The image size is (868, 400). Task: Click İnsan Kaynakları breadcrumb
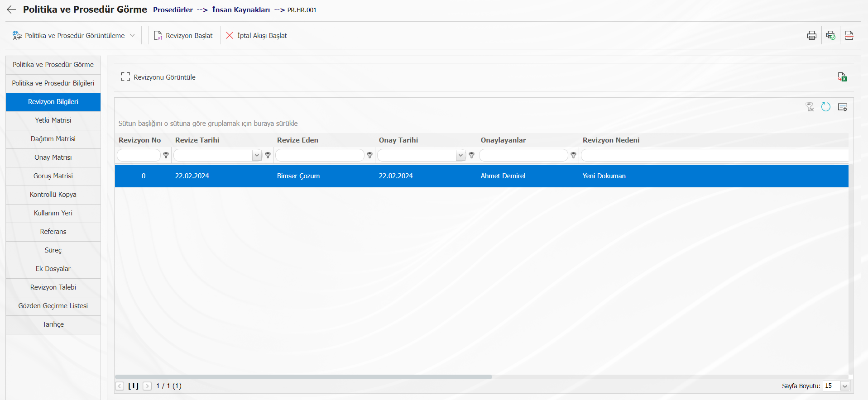point(241,10)
